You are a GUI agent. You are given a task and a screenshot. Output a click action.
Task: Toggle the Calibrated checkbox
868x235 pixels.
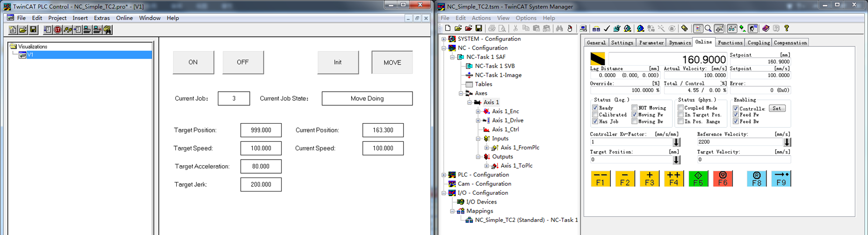pyautogui.click(x=595, y=115)
